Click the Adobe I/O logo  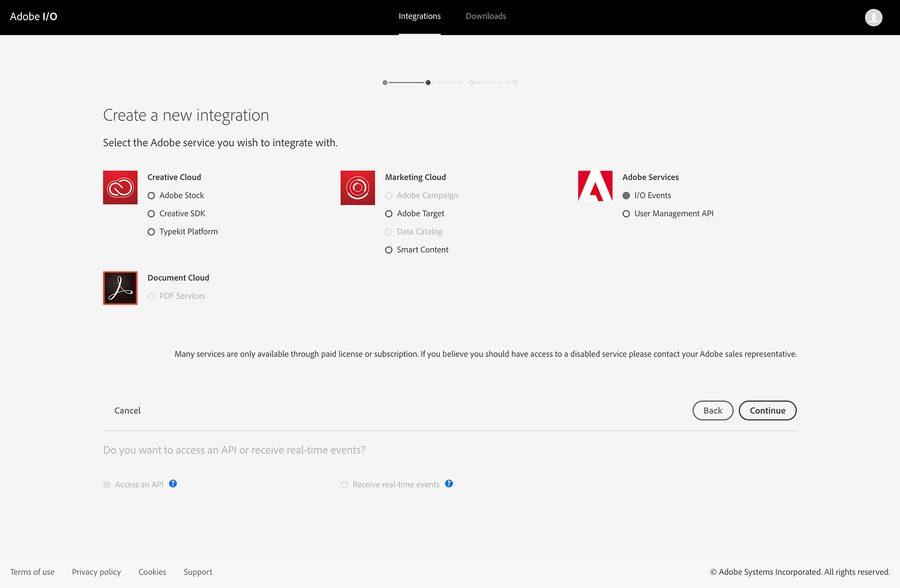click(34, 17)
